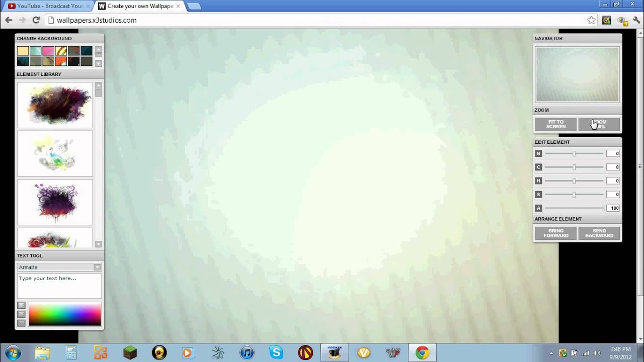Click the browser back arrow
Screen dimensions: 644x362
(x=9, y=20)
